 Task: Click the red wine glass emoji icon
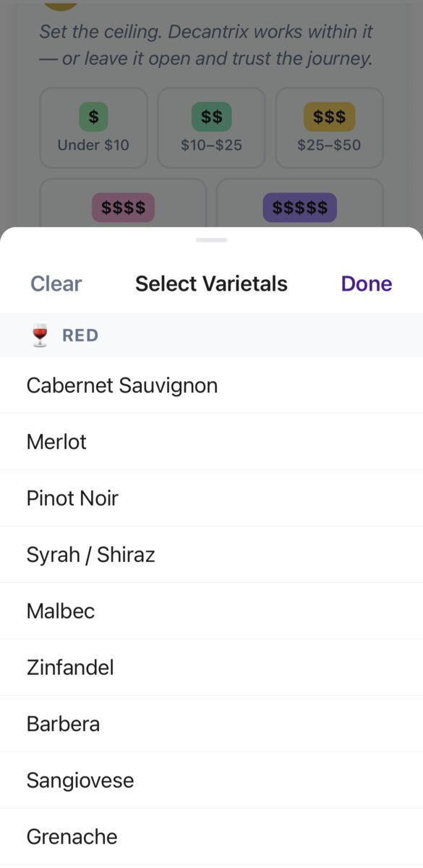(38, 335)
